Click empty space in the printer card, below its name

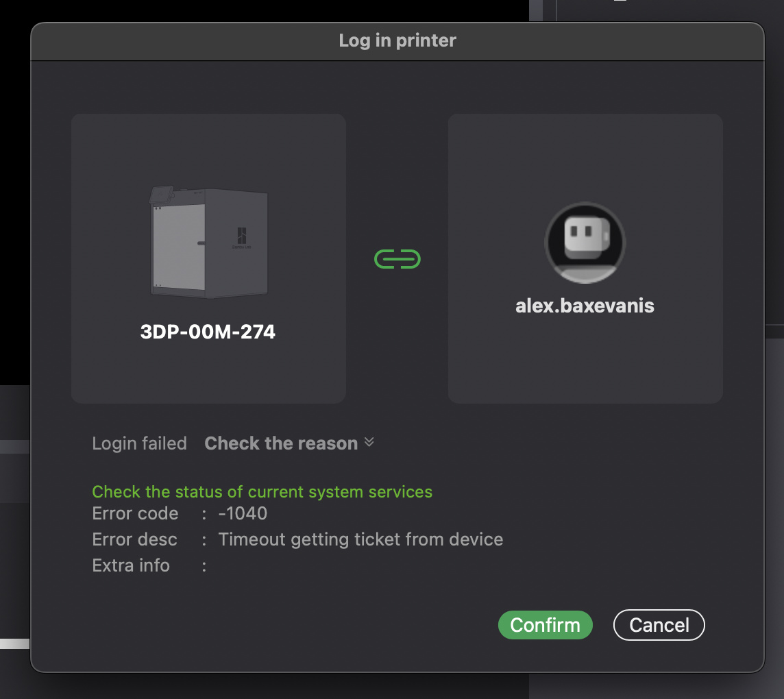point(208,372)
